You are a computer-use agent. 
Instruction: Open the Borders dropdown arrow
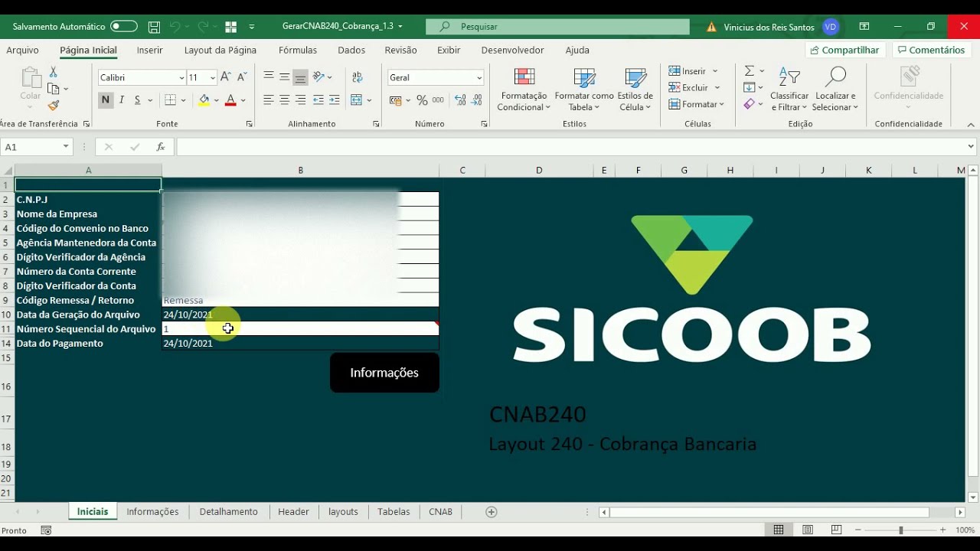pyautogui.click(x=183, y=100)
